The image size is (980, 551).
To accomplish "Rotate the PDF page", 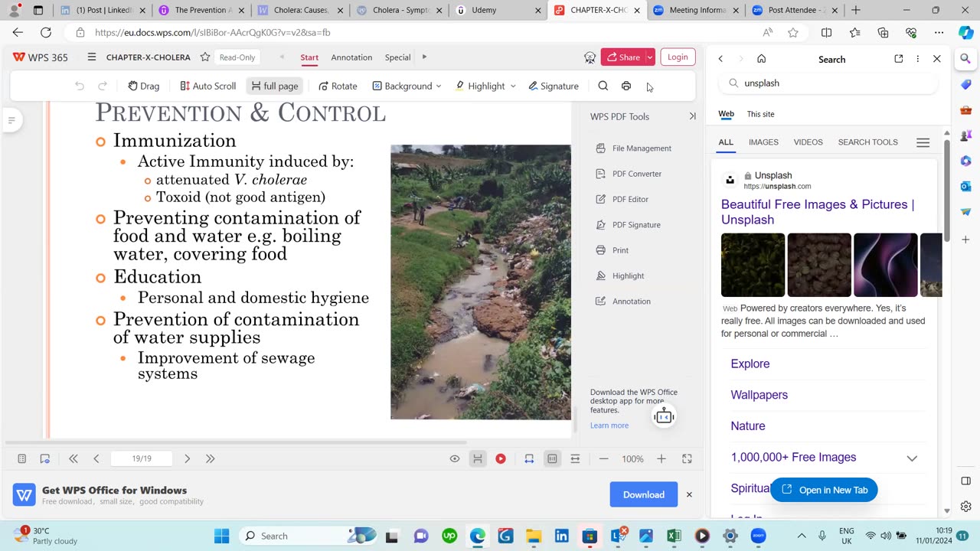I will 338,86.
